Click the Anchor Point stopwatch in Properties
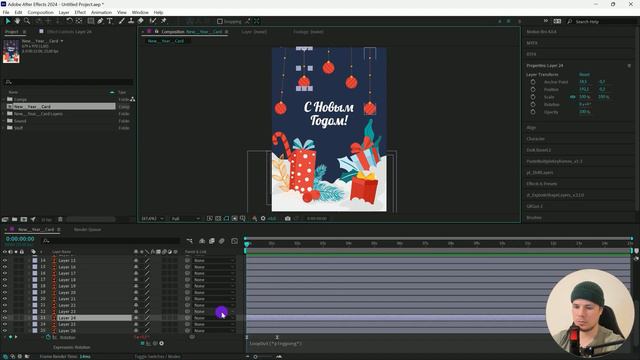The height and width of the screenshot is (360, 640). (533, 82)
